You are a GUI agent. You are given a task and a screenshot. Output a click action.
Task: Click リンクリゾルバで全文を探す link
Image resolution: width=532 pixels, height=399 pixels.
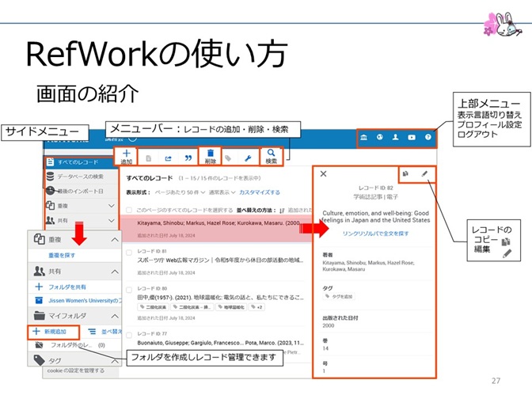click(x=375, y=234)
